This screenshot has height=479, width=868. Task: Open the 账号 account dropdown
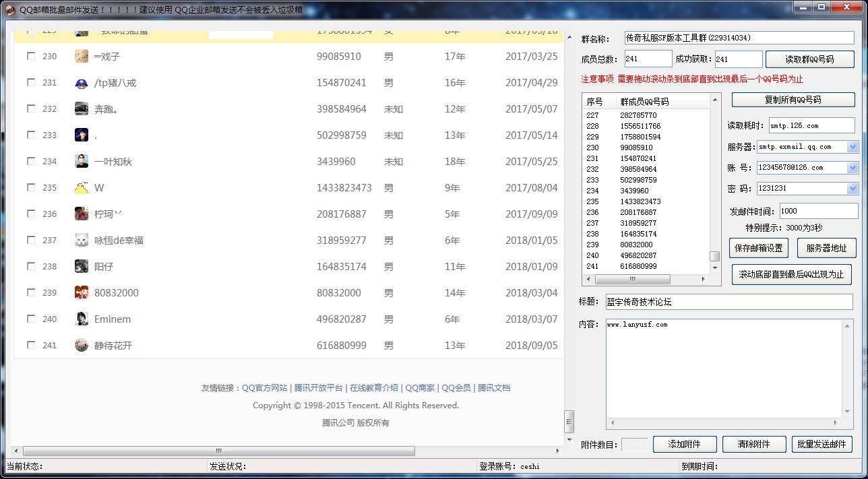click(852, 168)
